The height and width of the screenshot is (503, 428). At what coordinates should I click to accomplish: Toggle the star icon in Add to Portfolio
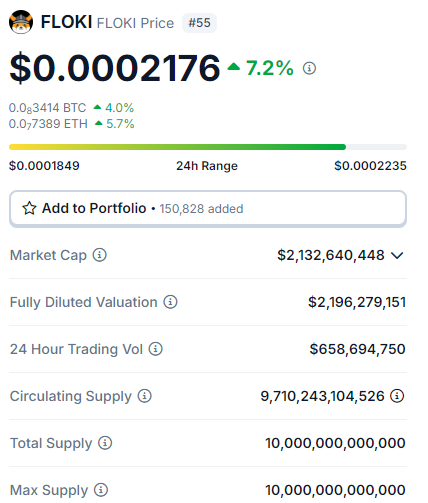[29, 208]
